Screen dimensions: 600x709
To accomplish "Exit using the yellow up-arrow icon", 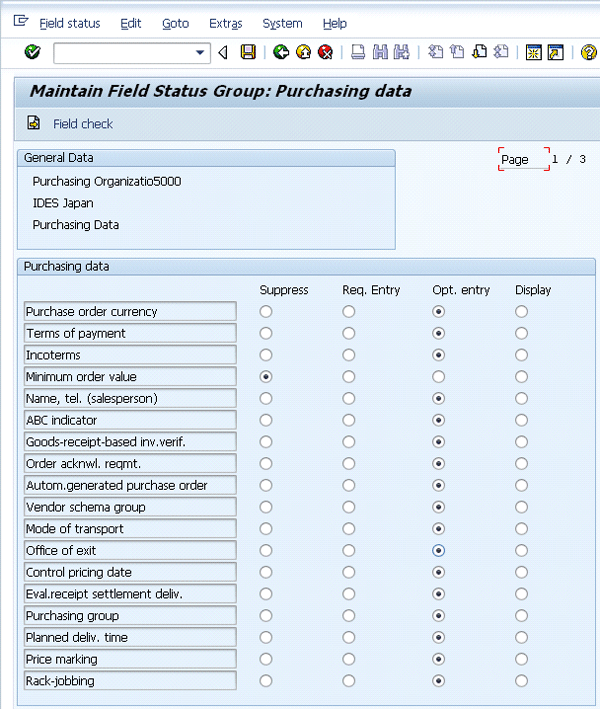I will click(303, 52).
